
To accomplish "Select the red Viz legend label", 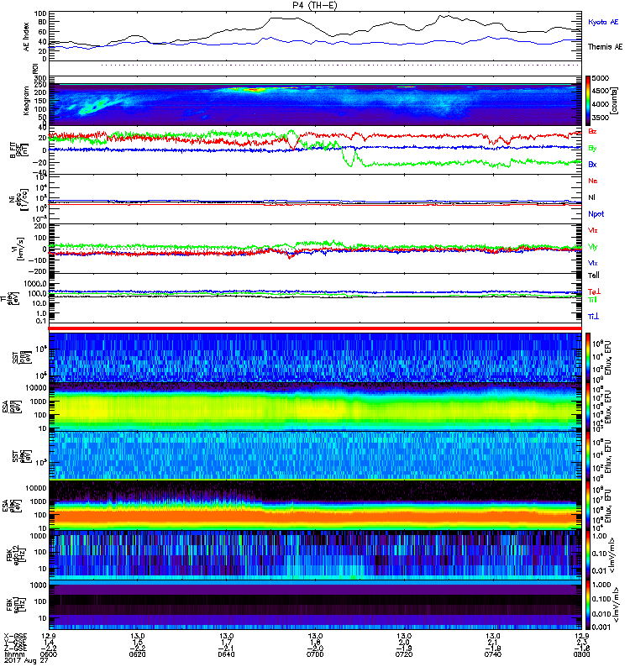I will coord(593,230).
